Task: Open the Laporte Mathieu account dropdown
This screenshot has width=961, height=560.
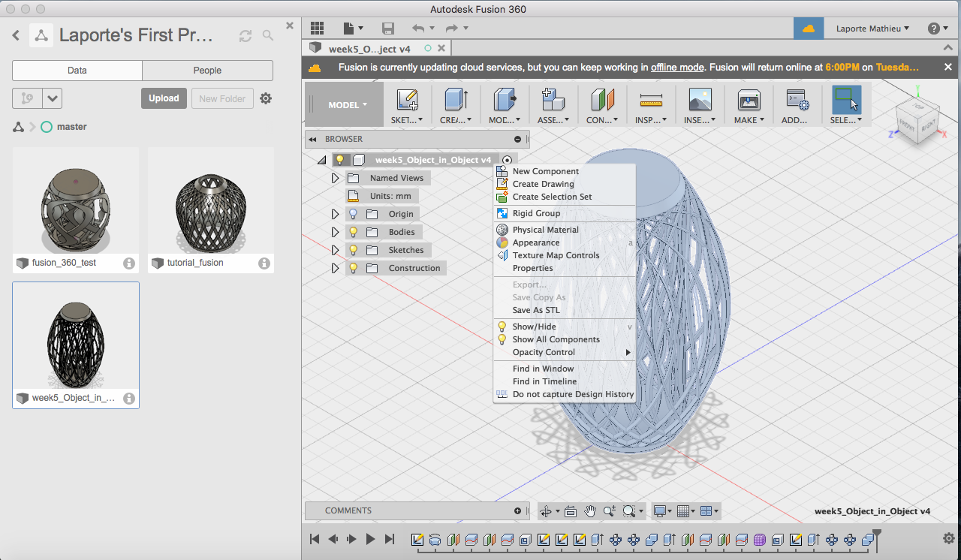Action: (872, 29)
